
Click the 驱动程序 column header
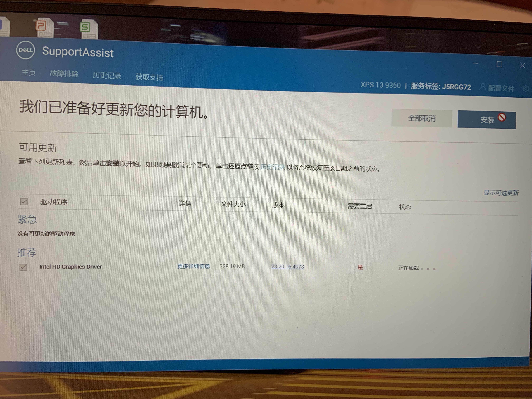point(54,202)
